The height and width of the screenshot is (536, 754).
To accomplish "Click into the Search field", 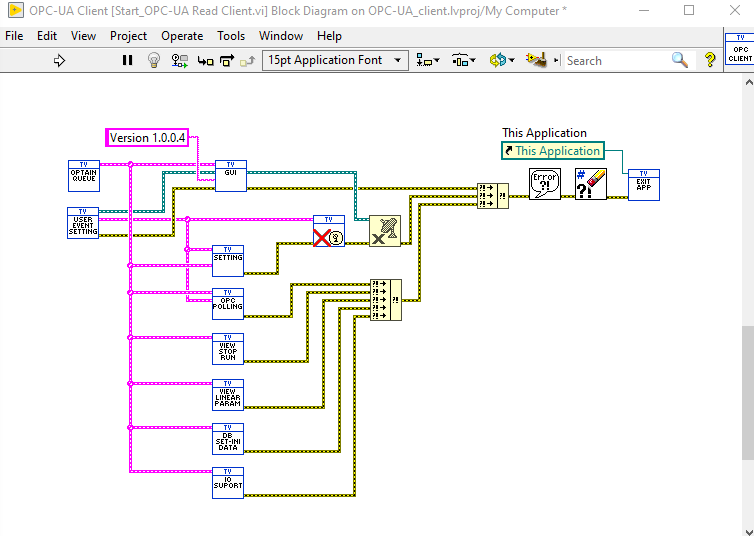I will point(617,61).
